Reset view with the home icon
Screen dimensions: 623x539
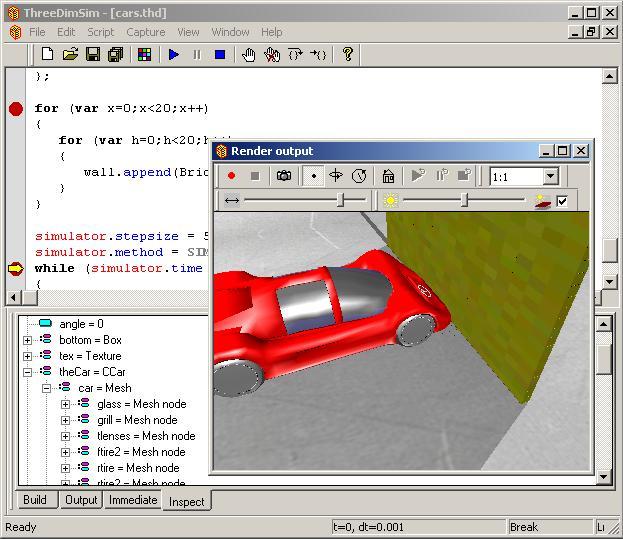[388, 176]
